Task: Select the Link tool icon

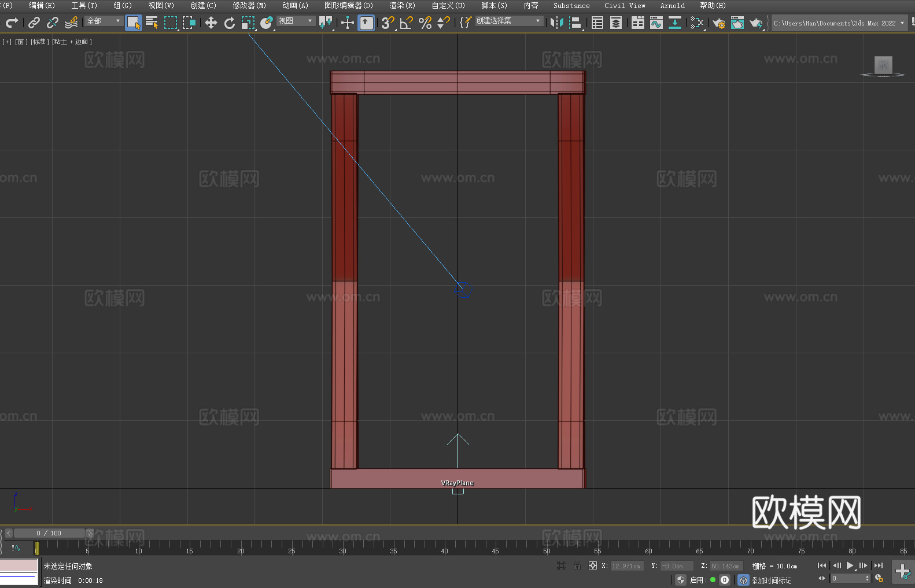Action: (34, 23)
